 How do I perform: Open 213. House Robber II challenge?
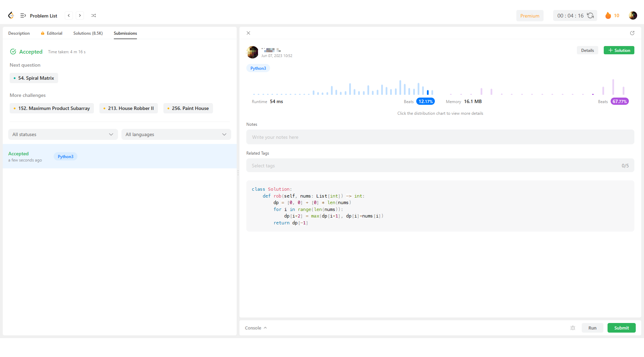(128, 108)
